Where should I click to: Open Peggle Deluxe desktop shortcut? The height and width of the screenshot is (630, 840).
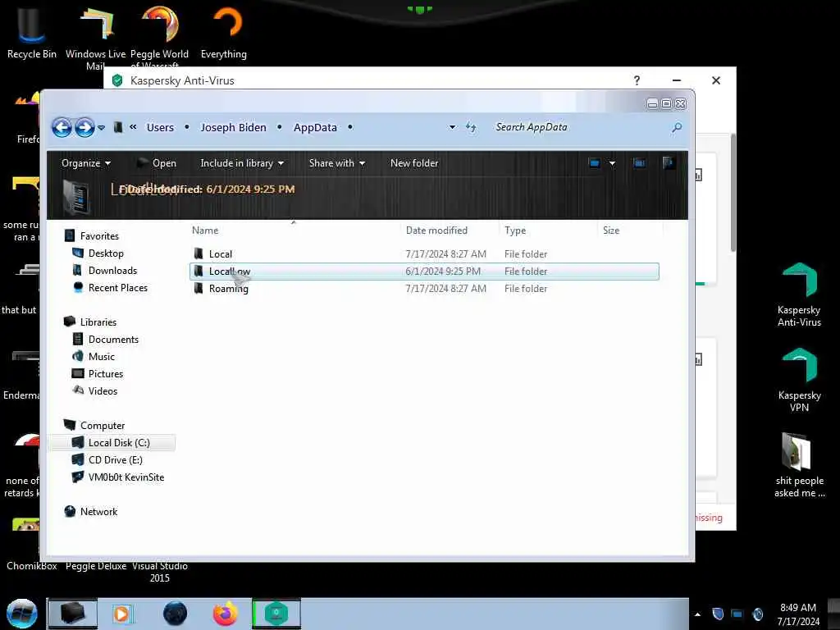(96, 566)
